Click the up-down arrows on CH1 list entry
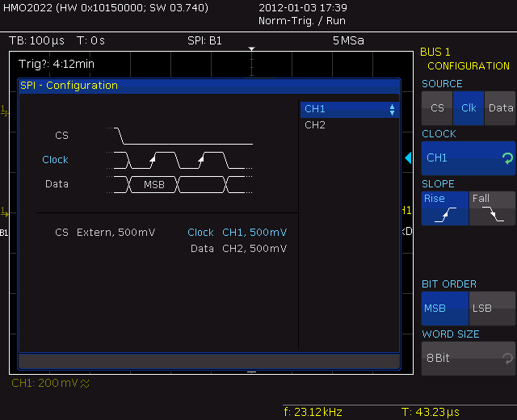The height and width of the screenshot is (420, 517). pyautogui.click(x=392, y=110)
